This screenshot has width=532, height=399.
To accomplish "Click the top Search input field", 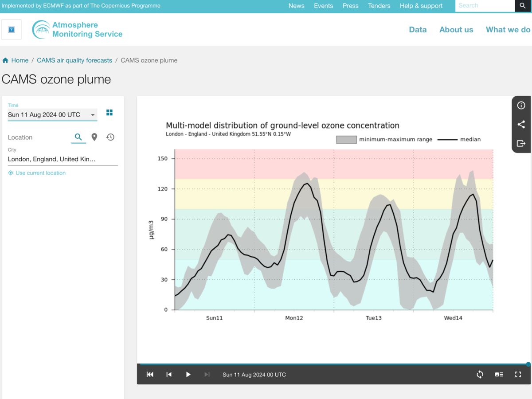I will point(485,6).
